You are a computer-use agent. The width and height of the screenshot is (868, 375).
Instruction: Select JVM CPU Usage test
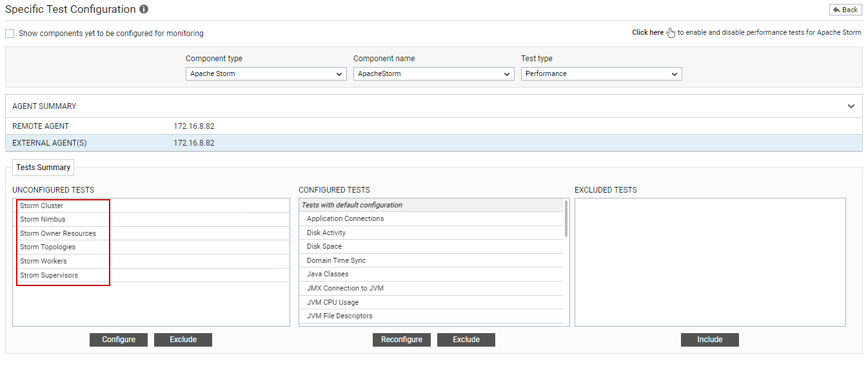click(x=431, y=303)
